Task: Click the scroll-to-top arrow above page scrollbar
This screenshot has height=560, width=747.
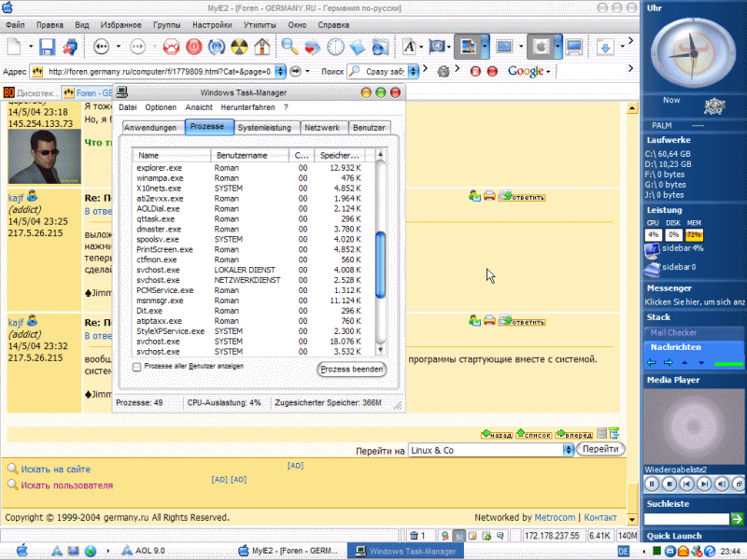Action: click(x=632, y=108)
